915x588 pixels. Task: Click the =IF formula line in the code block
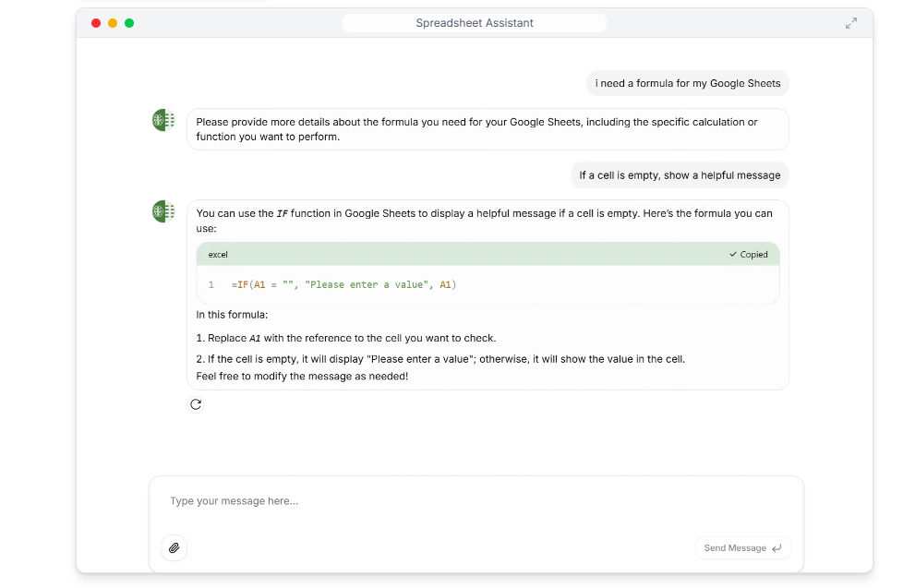click(x=343, y=285)
